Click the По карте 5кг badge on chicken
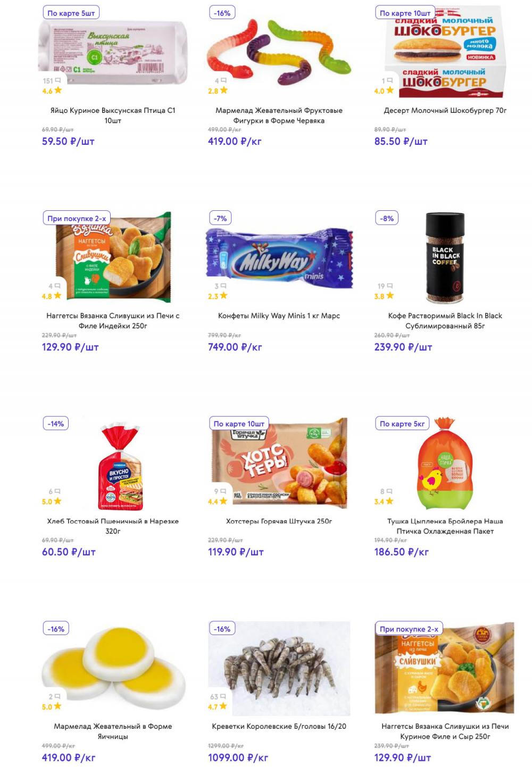 pos(402,424)
